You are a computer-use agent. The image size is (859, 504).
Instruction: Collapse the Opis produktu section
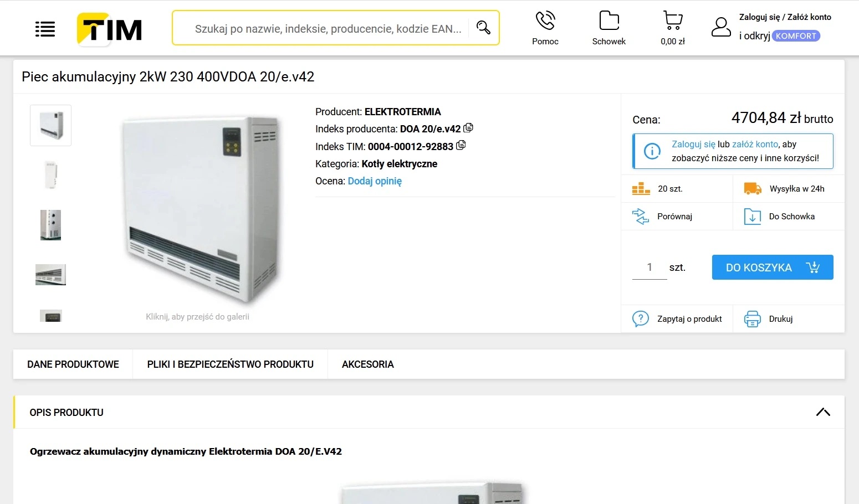coord(823,412)
